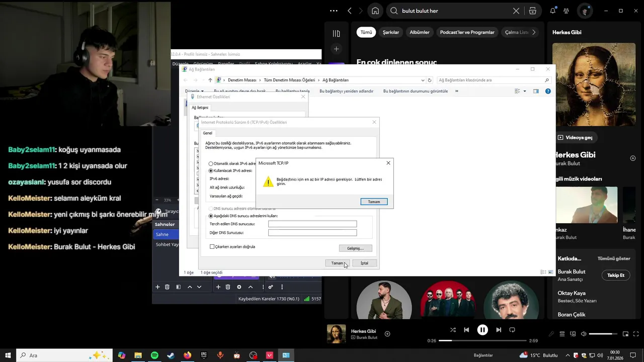Click Tamam in IPv6 properties dialog

point(337,263)
